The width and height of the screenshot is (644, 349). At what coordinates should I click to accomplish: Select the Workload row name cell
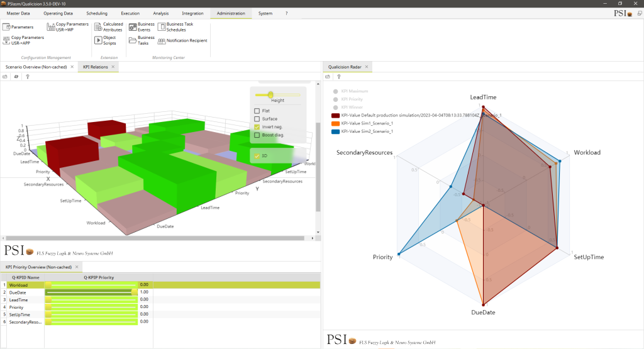(x=25, y=285)
